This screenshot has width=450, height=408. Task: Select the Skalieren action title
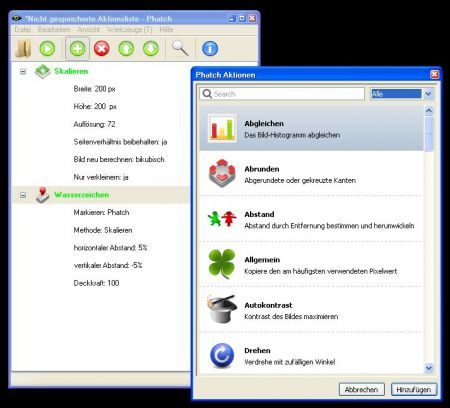click(71, 71)
